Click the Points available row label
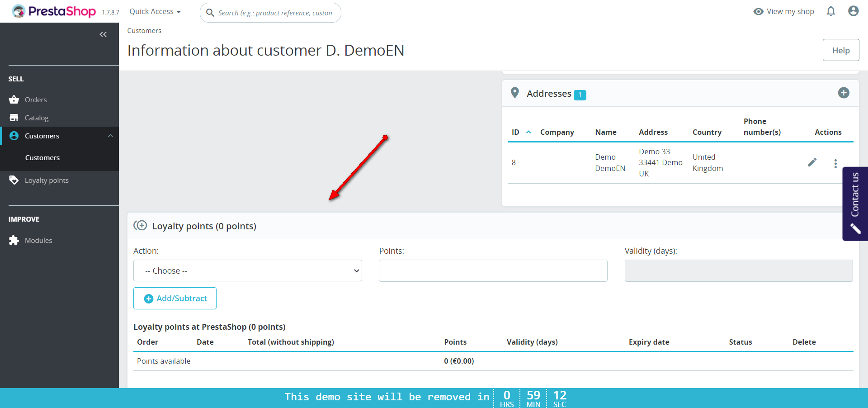868x408 pixels. 164,361
